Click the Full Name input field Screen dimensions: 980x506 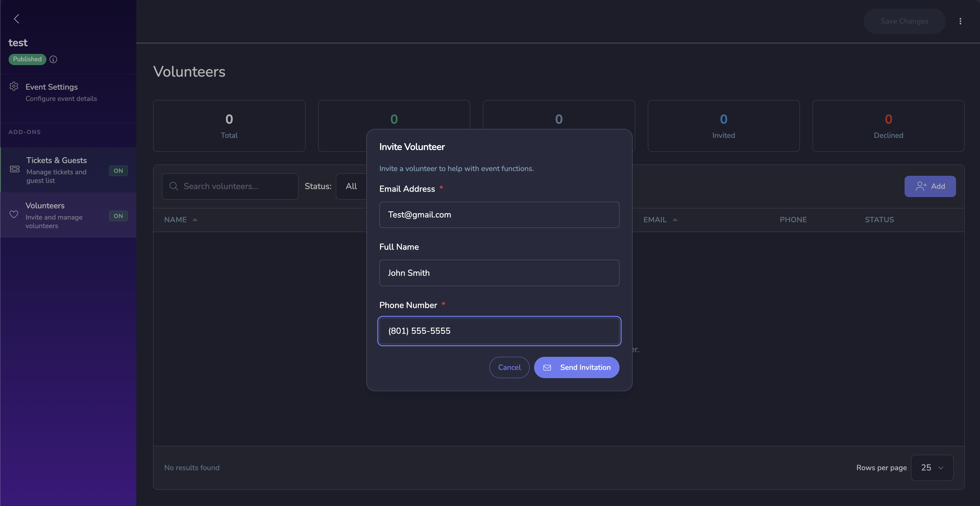tap(499, 273)
